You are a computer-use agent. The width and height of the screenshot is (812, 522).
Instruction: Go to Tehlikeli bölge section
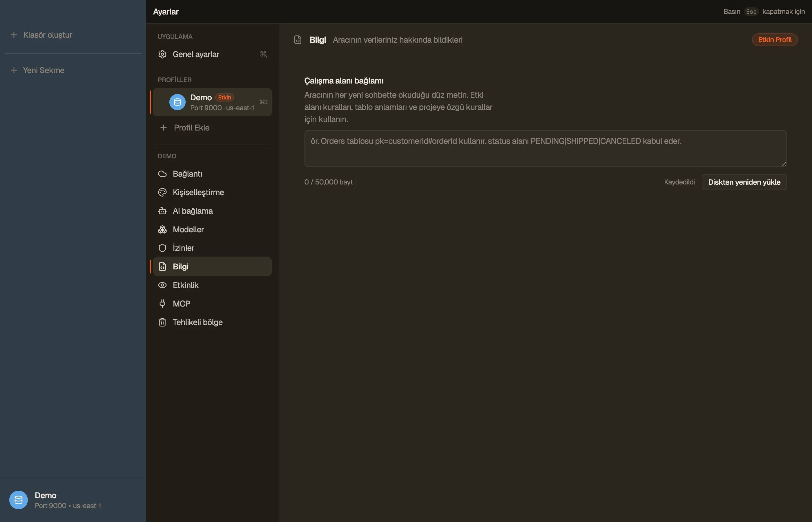pyautogui.click(x=212, y=322)
